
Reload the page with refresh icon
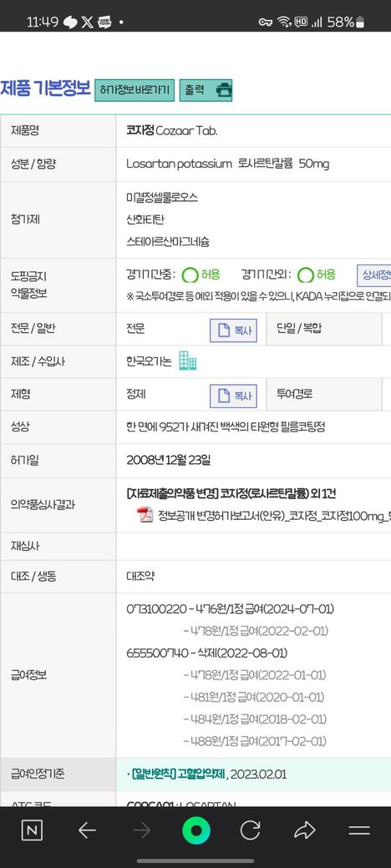(x=251, y=830)
